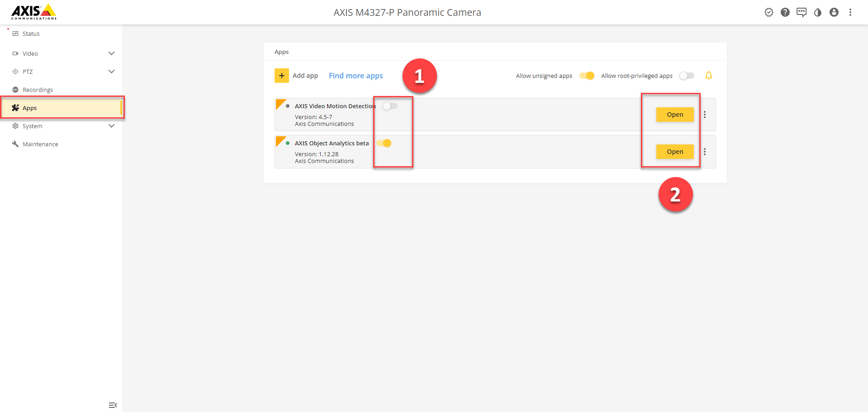The width and height of the screenshot is (868, 412).
Task: Click the Maintenance wrench icon
Action: [x=15, y=144]
